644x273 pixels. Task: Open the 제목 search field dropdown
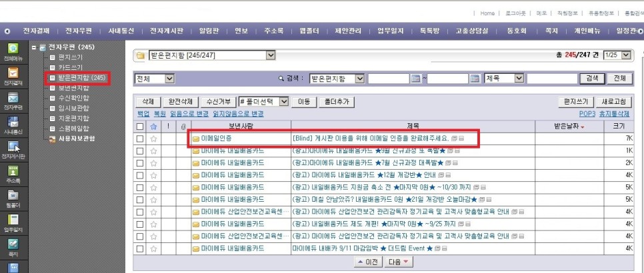505,79
